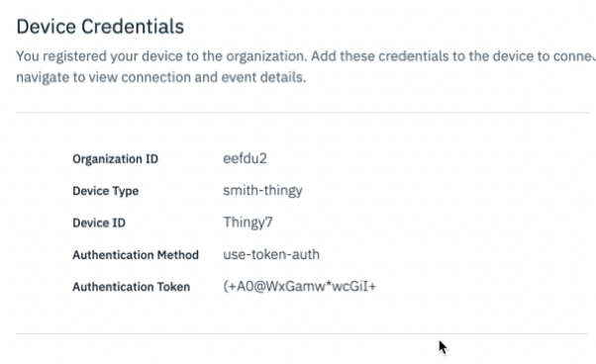Image resolution: width=596 pixels, height=364 pixels.
Task: Click the word 'Credentials' in the heading
Action: [x=133, y=27]
